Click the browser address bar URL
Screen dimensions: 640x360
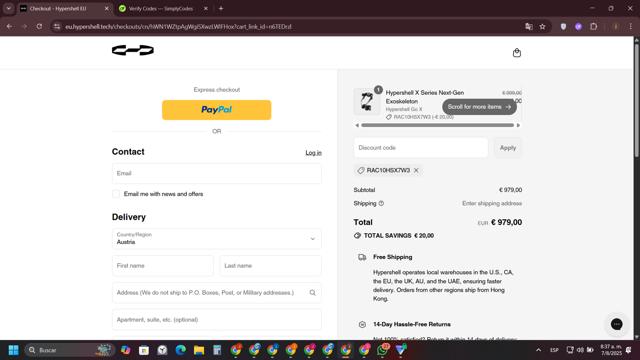pos(178,27)
